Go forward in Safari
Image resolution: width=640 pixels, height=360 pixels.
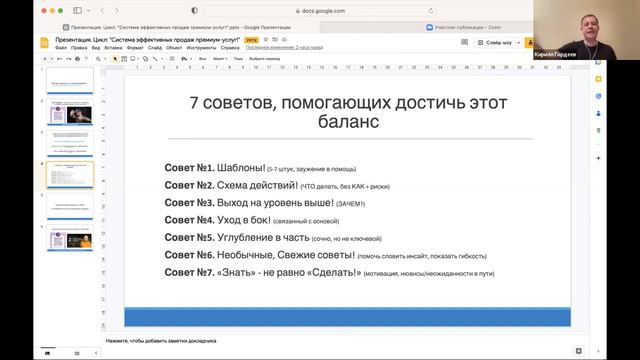117,11
